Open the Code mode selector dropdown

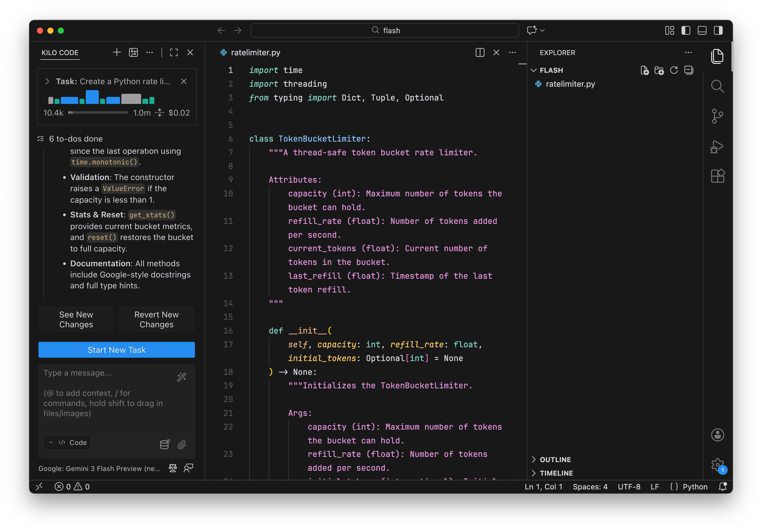click(67, 442)
